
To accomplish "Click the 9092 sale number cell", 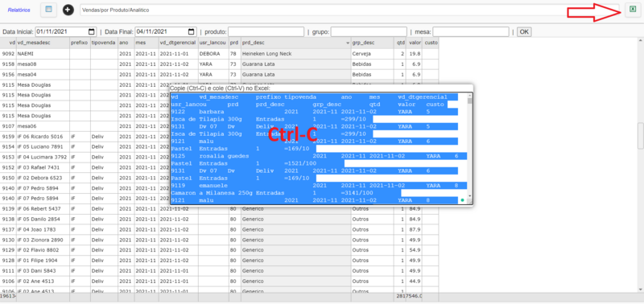I will [8, 54].
